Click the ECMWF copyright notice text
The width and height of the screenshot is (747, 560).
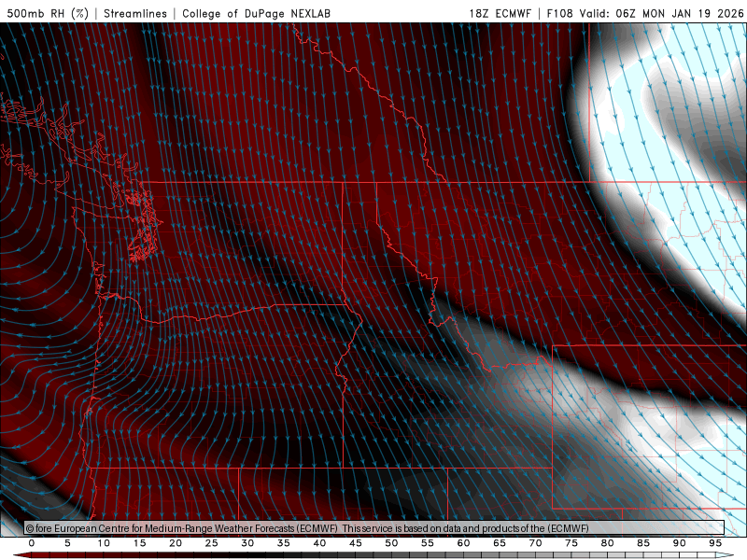[308, 528]
